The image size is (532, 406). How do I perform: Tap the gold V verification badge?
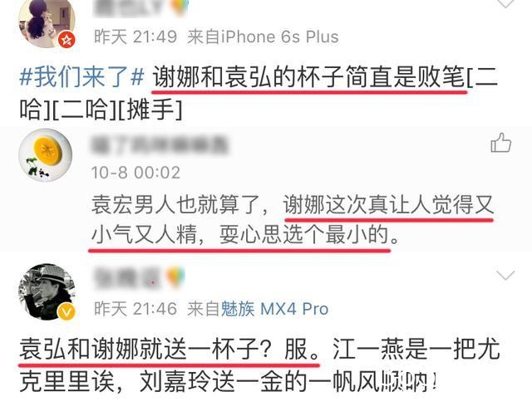pyautogui.click(x=66, y=312)
